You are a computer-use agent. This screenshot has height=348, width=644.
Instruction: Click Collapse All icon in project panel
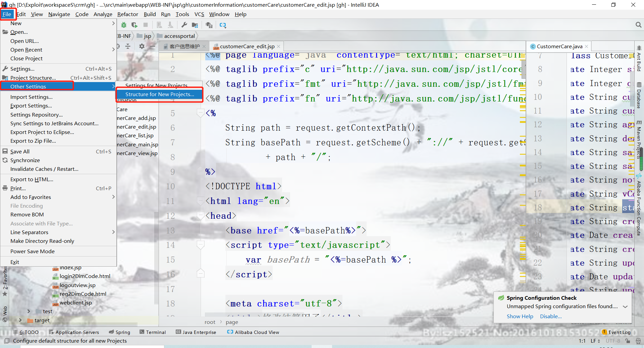(x=128, y=46)
